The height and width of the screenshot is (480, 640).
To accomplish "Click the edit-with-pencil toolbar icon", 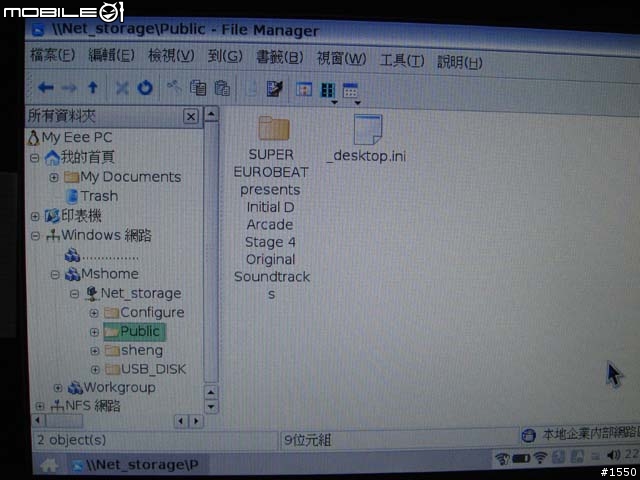I will tap(275, 89).
